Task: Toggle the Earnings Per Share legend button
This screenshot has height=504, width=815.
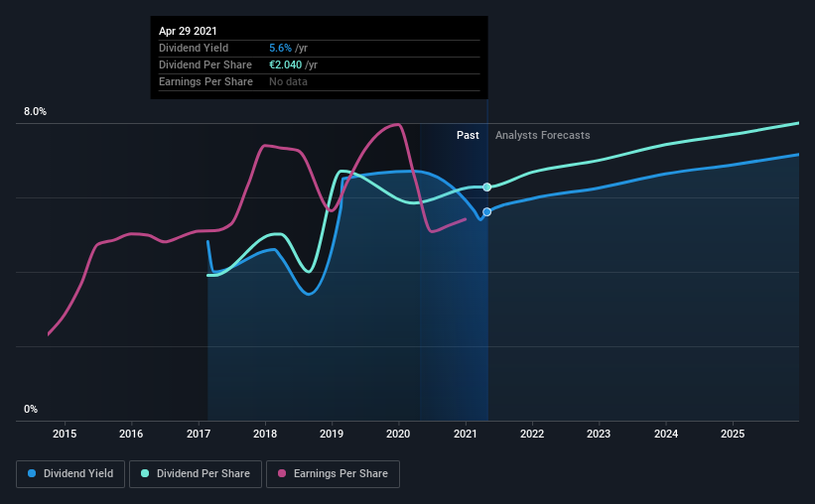Action: [333, 474]
